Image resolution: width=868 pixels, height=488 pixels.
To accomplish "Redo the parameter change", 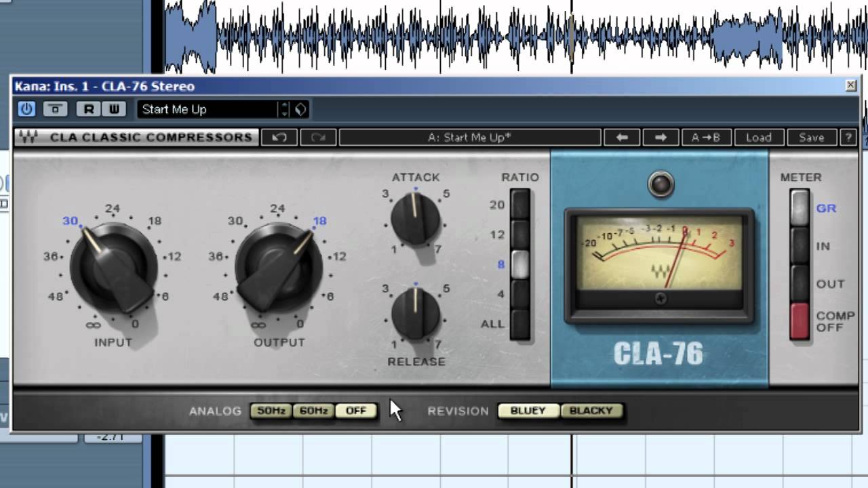I will click(318, 137).
